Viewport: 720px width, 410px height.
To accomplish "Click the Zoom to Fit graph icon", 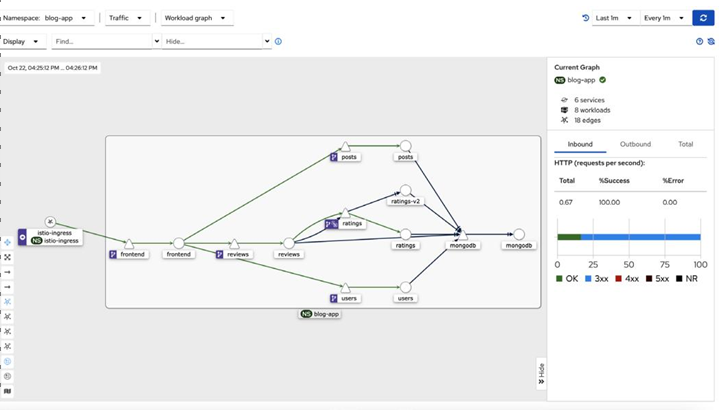I will [x=7, y=257].
